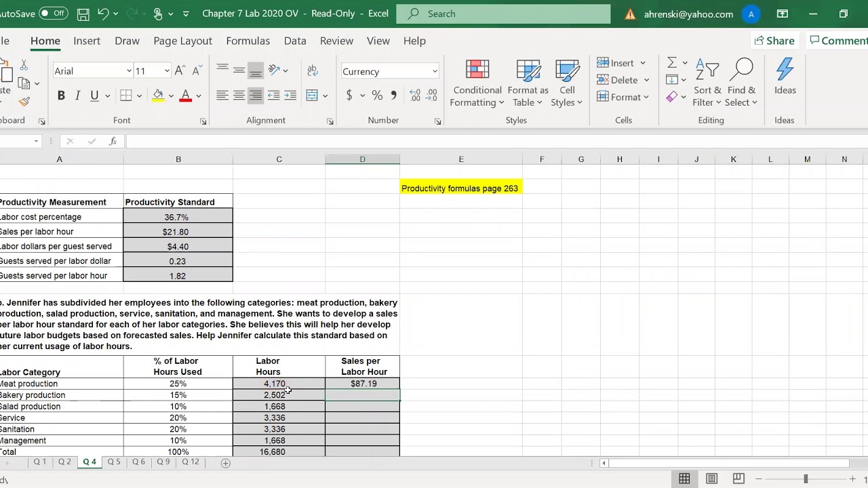This screenshot has height=488, width=868.
Task: Expand the Name Box dropdown arrow
Action: pos(36,141)
